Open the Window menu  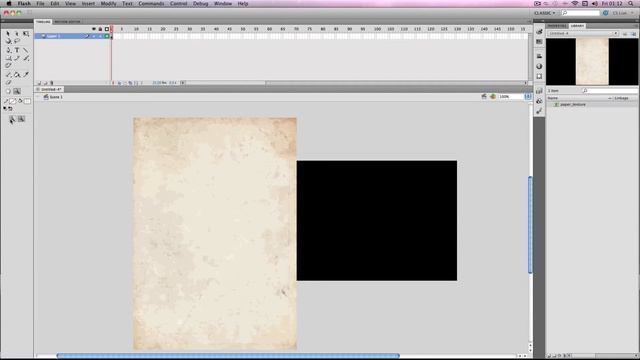tap(223, 4)
